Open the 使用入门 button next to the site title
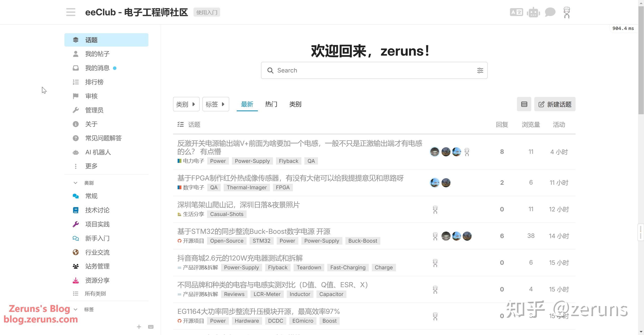The width and height of the screenshot is (644, 335). 207,12
